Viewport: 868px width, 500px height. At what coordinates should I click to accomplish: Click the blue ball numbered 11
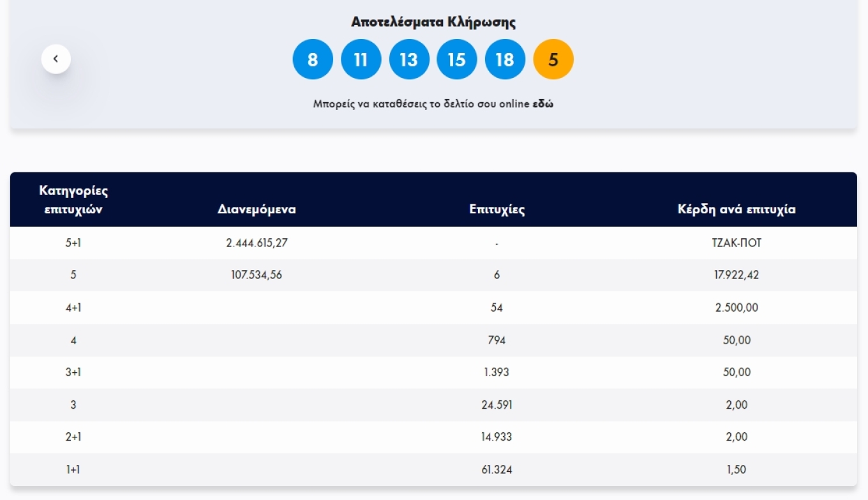pyautogui.click(x=361, y=59)
